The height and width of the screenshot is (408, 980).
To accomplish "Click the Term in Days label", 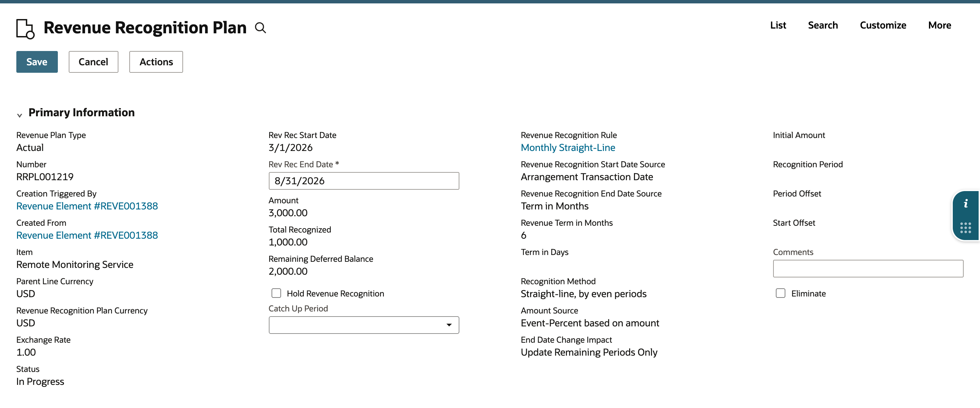I will point(544,252).
